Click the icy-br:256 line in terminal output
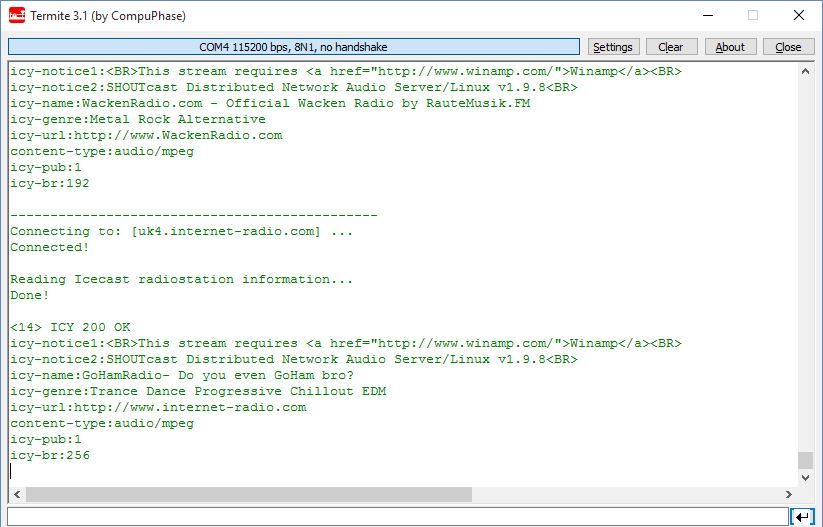Screen dimensions: 823x527 coord(50,455)
